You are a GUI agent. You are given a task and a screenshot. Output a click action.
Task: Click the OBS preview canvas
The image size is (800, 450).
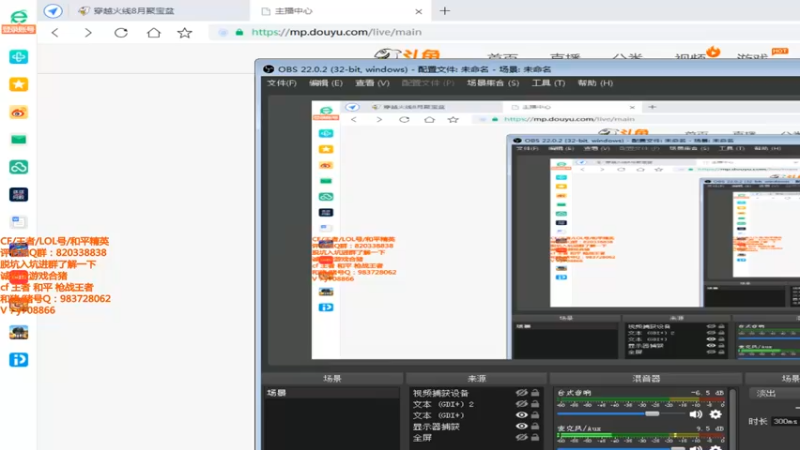pos(556,230)
